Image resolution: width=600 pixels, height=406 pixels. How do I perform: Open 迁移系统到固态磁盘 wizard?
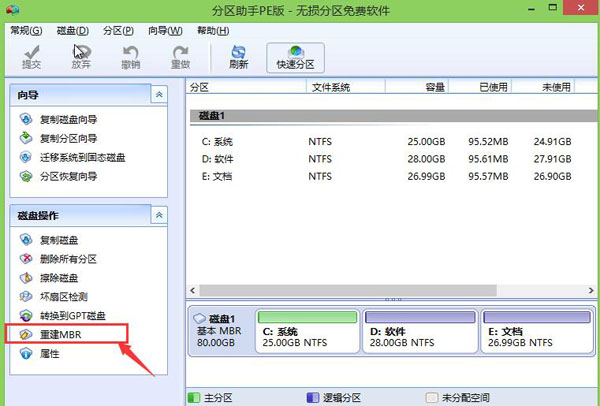[x=73, y=157]
